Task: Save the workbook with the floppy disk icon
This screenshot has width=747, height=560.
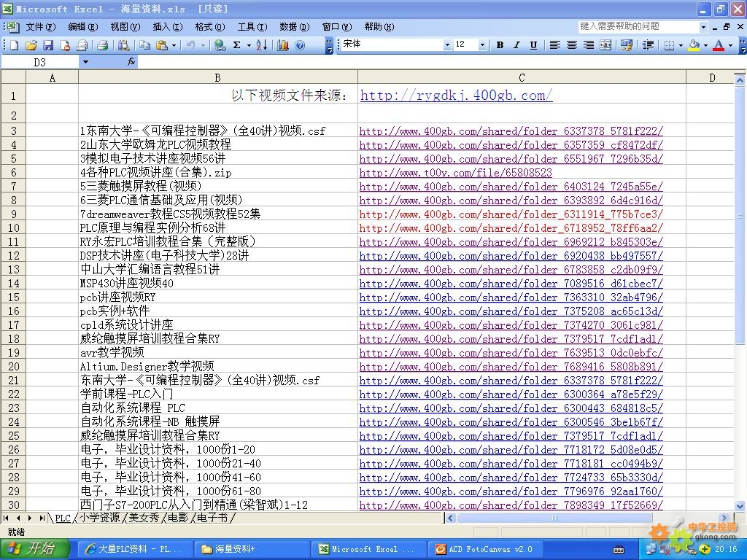Action: [x=48, y=45]
